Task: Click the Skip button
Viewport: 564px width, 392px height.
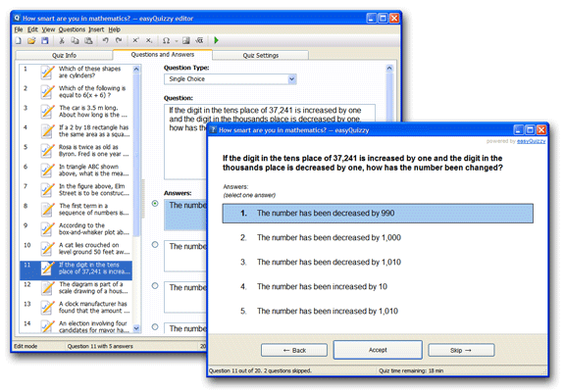Action: point(461,350)
